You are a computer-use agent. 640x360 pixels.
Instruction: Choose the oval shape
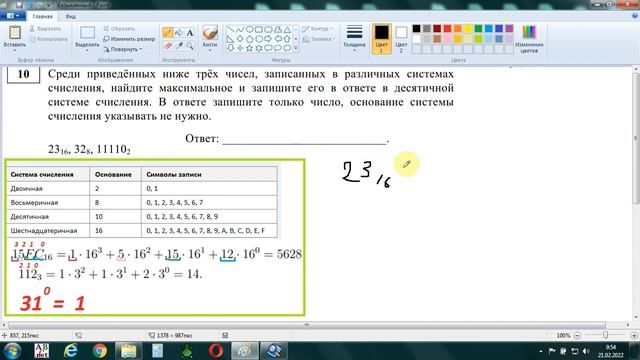point(249,29)
